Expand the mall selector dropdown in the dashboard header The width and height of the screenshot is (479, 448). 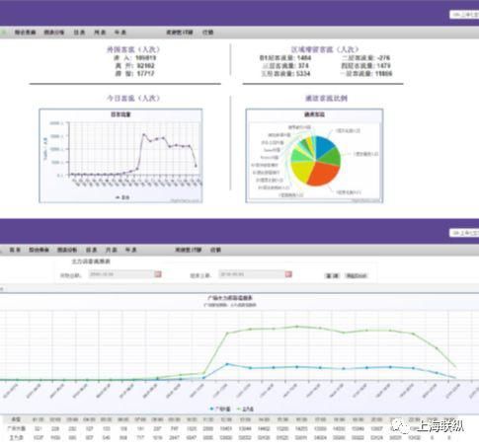[x=464, y=15]
